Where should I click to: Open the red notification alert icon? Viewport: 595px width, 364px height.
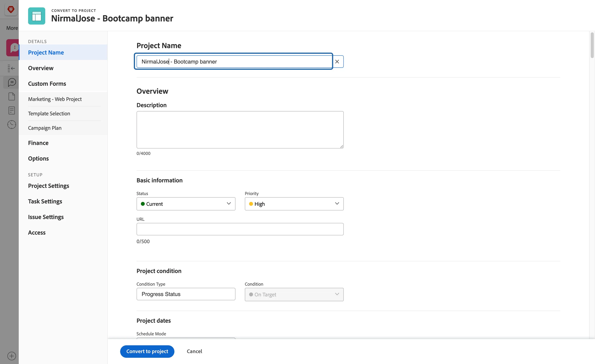tap(13, 48)
